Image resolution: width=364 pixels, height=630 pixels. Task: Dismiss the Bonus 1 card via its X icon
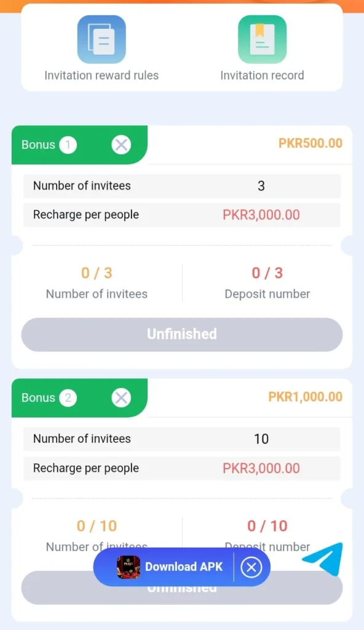point(121,145)
